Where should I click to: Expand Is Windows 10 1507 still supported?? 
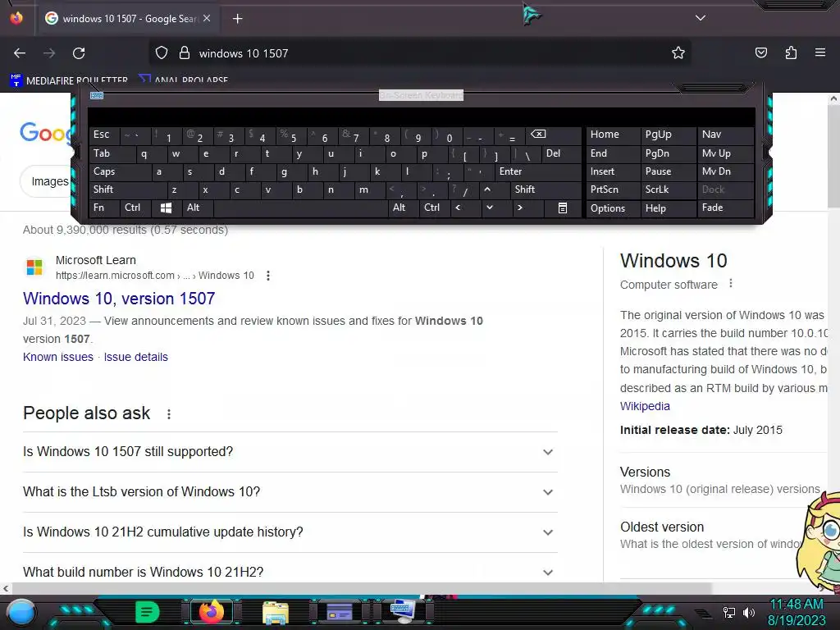(290, 452)
